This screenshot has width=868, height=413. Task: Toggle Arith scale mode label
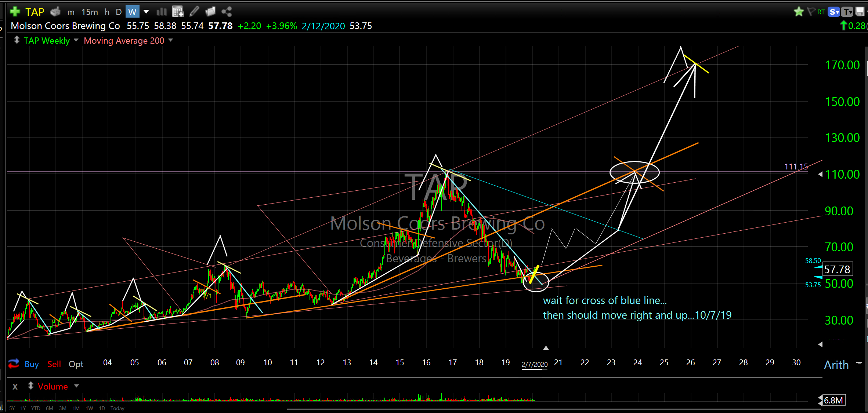836,365
